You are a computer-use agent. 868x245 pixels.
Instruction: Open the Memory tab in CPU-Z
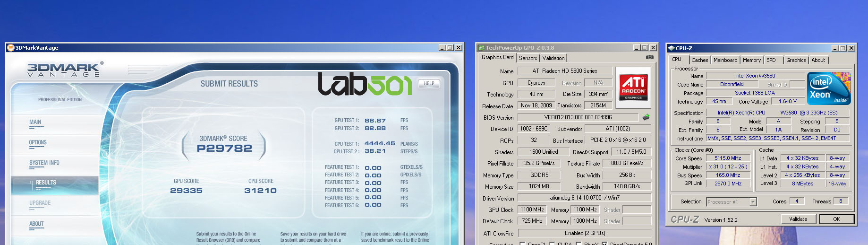(751, 60)
